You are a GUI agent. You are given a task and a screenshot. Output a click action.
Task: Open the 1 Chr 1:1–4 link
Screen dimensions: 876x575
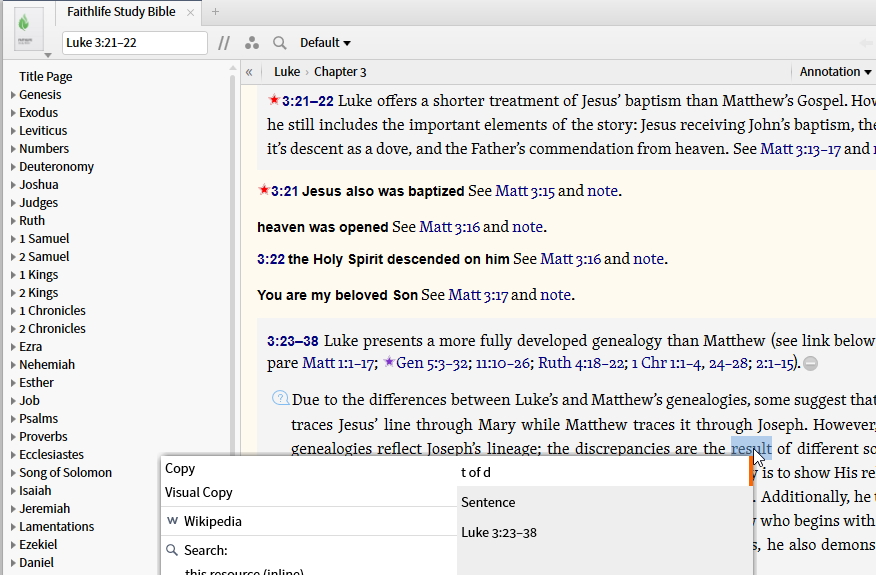667,363
